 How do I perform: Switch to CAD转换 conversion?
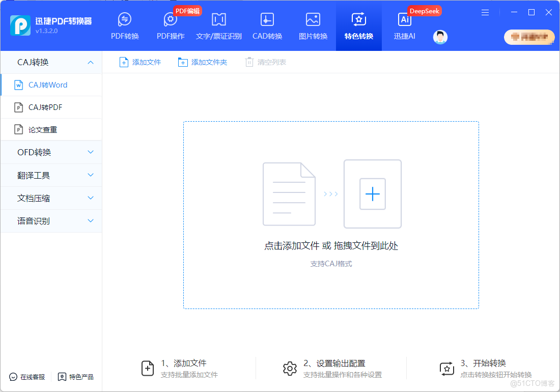coord(267,25)
